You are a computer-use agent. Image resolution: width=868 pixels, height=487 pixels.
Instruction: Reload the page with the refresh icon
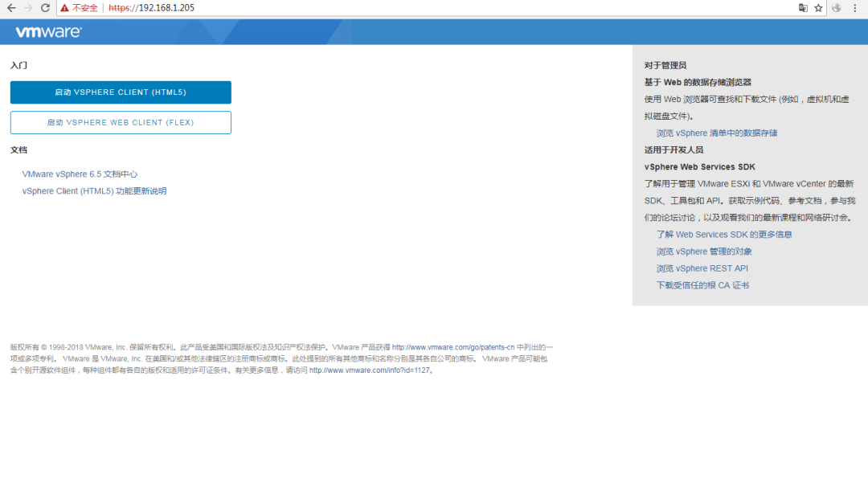[45, 8]
